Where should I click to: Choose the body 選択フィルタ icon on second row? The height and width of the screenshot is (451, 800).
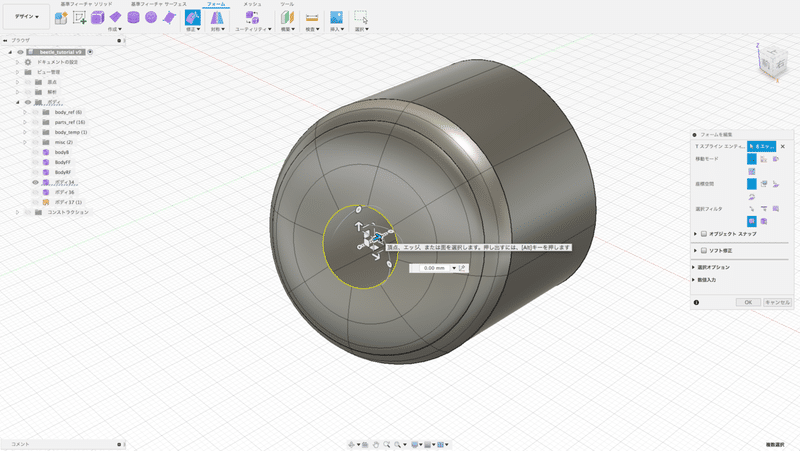[x=764, y=221]
